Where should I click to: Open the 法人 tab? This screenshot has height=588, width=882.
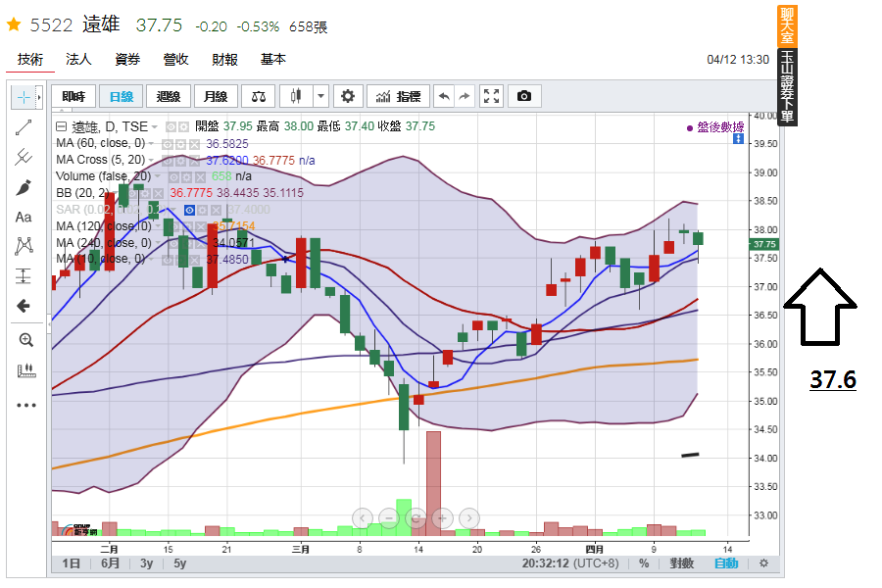[x=78, y=59]
